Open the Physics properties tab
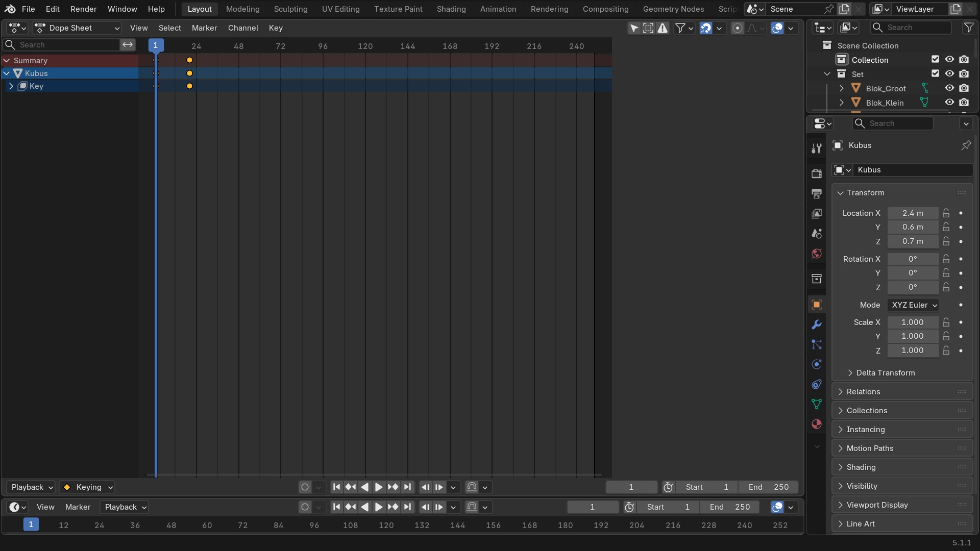Screen dimensions: 980x551 pyautogui.click(x=817, y=364)
